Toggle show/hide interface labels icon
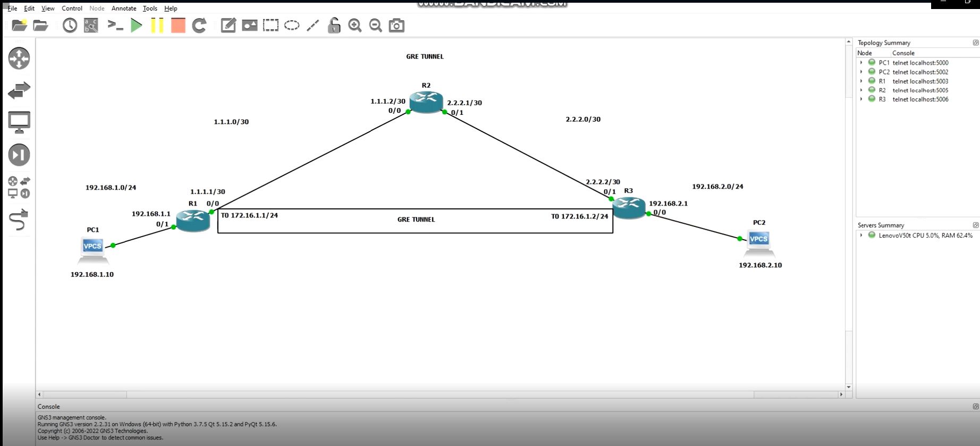The height and width of the screenshot is (446, 980). point(91,25)
